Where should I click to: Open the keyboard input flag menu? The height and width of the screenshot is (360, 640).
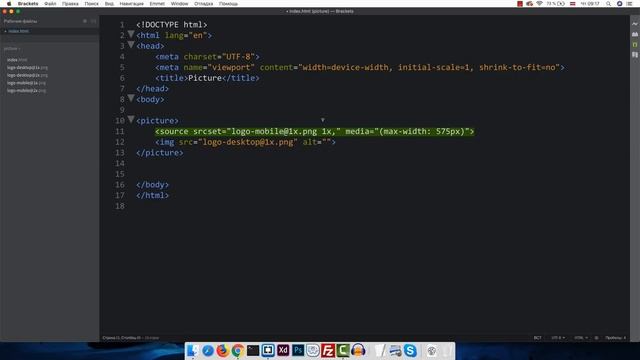pos(572,4)
